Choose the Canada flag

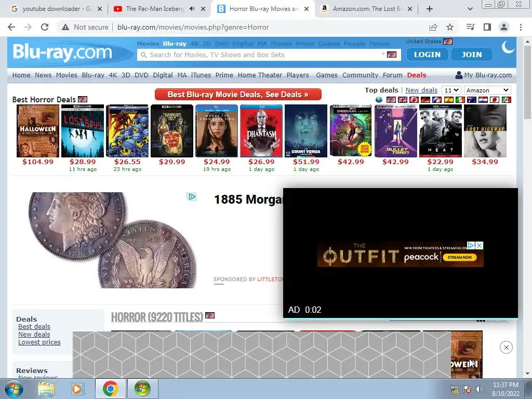pyautogui.click(x=414, y=100)
